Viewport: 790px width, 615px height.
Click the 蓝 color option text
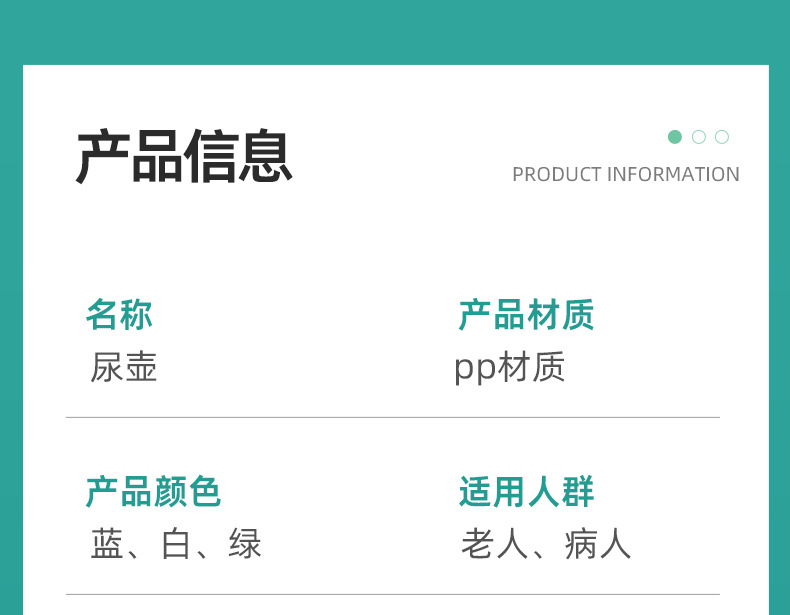pyautogui.click(x=107, y=544)
